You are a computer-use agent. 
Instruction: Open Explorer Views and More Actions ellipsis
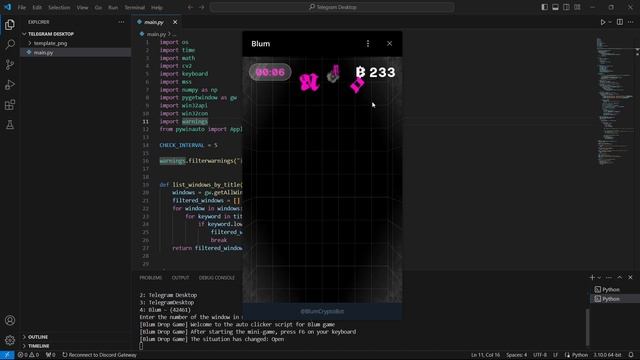pyautogui.click(x=121, y=22)
